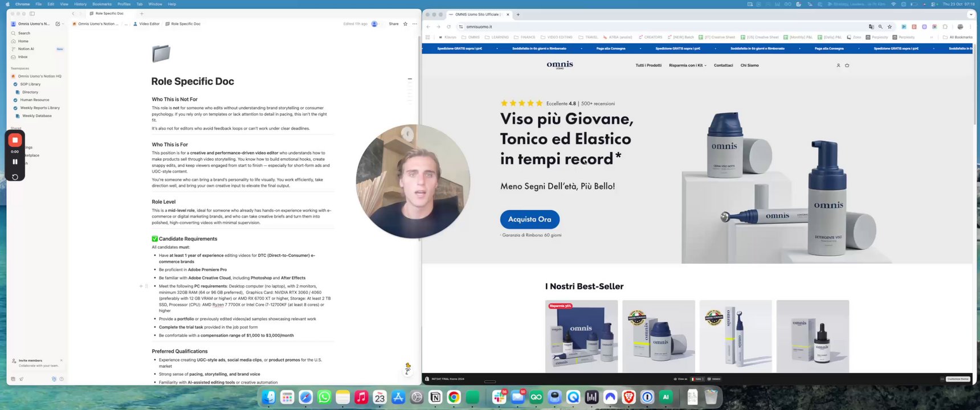Image resolution: width=980 pixels, height=410 pixels.
Task: Expand Risparmia con i Kit dropdown
Action: pos(688,65)
